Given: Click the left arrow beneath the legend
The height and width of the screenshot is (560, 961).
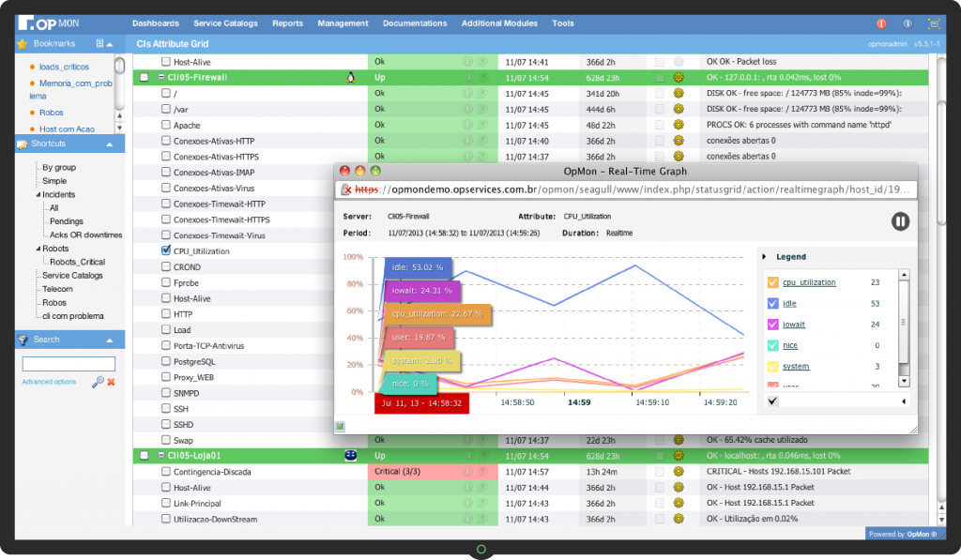Looking at the screenshot, I should pyautogui.click(x=904, y=401).
